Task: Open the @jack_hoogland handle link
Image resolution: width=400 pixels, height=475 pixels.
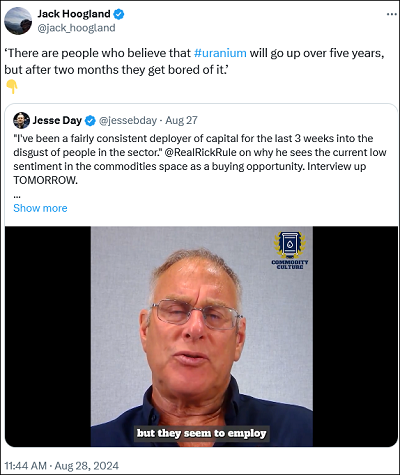Action: tap(76, 28)
